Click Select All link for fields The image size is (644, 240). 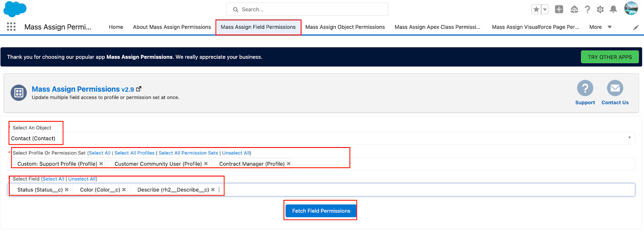(54, 179)
